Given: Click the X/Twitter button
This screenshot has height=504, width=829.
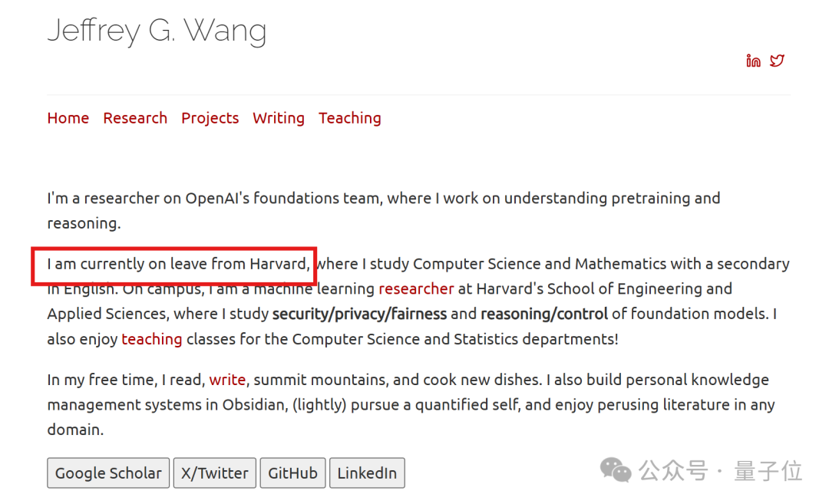Looking at the screenshot, I should tap(215, 473).
